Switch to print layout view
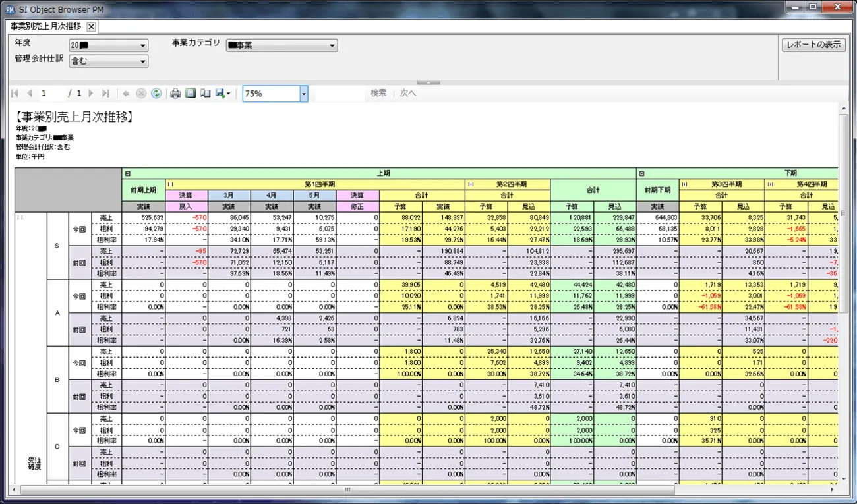 click(x=191, y=94)
